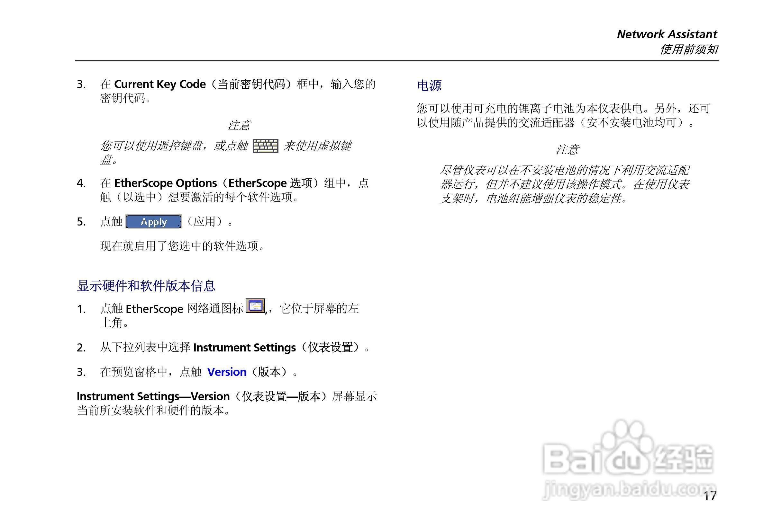
Task: Click the bold Current Key Code text
Action: [159, 84]
